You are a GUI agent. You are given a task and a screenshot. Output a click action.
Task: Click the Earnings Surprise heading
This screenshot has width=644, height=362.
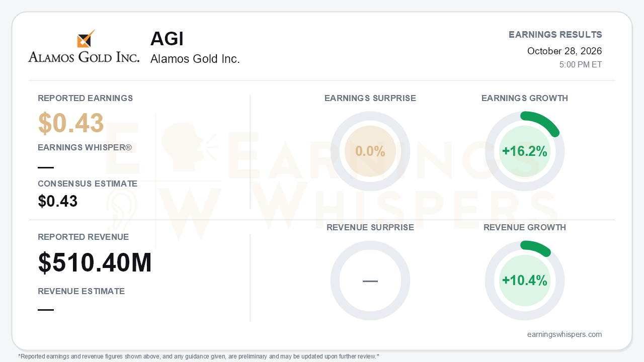(x=370, y=98)
